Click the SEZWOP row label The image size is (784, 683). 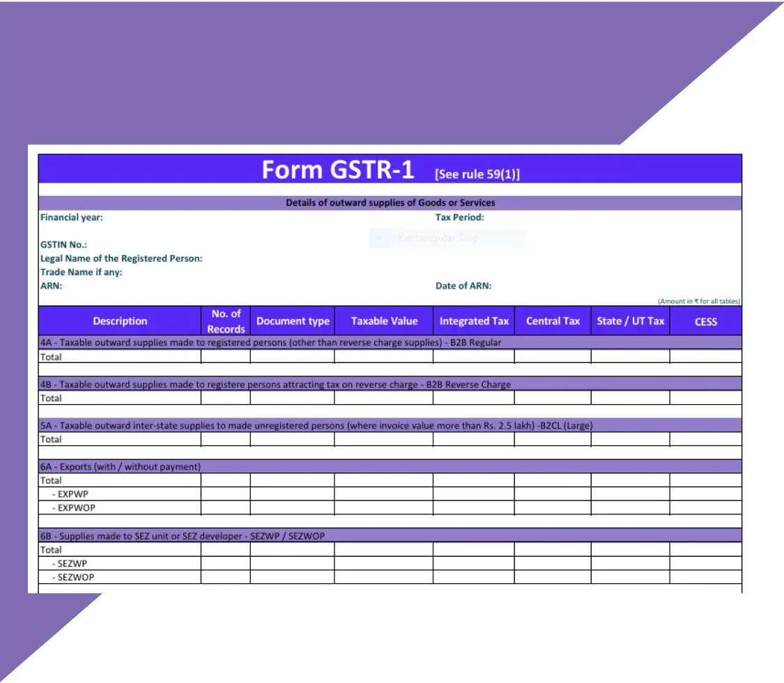(75, 578)
